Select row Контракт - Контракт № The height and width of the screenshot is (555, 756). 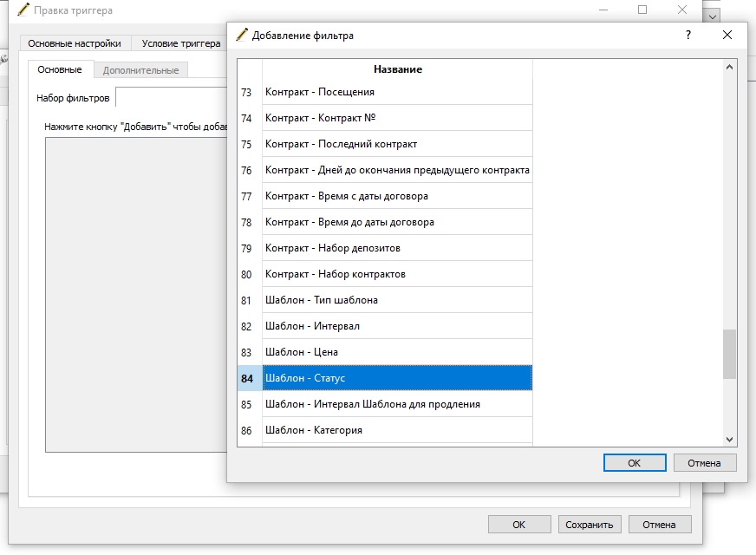(398, 118)
